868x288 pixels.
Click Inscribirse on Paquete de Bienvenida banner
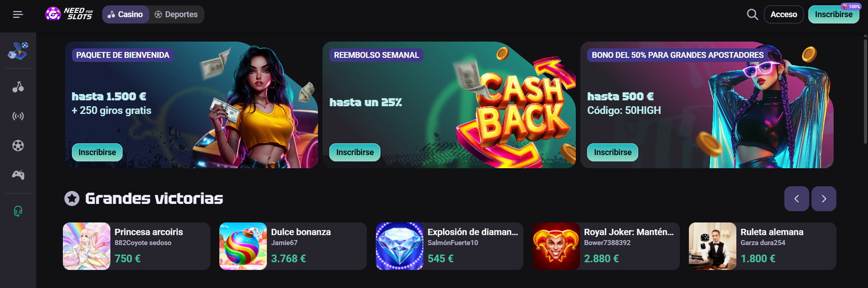tap(97, 152)
